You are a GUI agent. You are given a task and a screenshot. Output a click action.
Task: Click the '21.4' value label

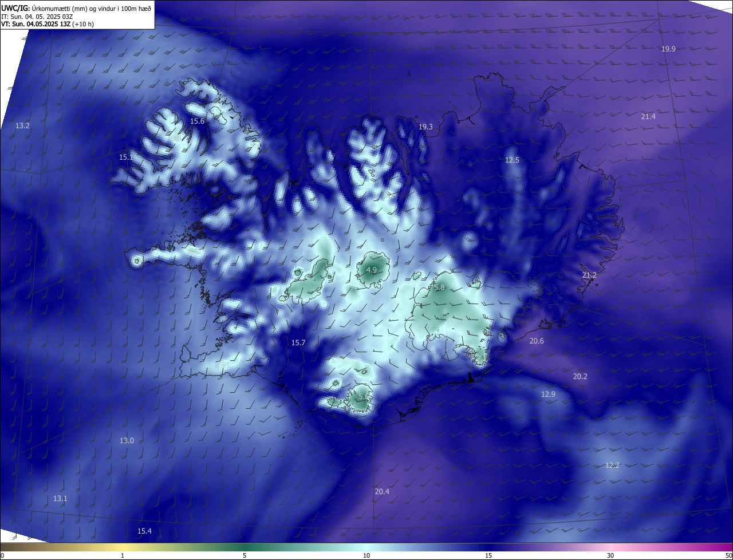tap(648, 117)
